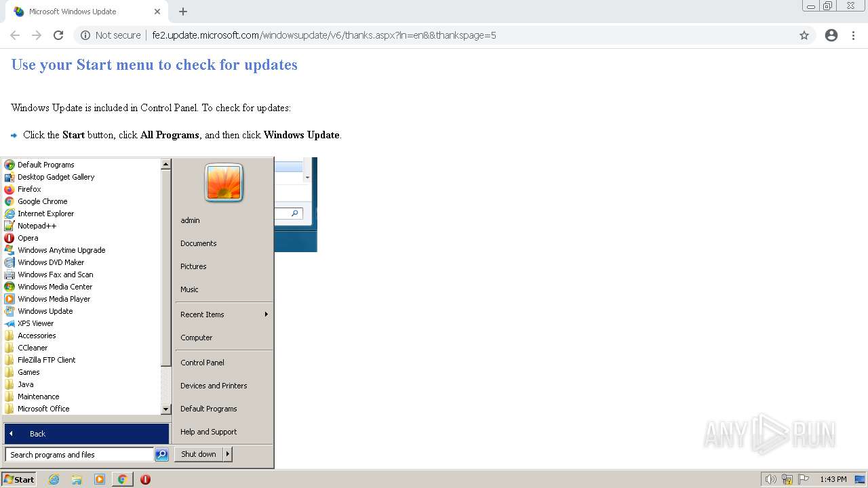Open Windows Explorer taskbar icon

[x=77, y=479]
